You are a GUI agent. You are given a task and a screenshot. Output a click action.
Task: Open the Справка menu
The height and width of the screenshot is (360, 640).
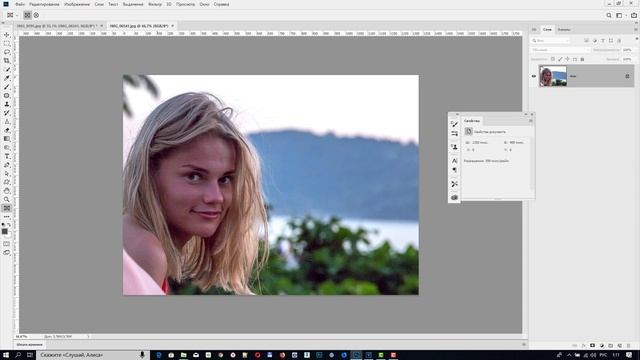221,4
